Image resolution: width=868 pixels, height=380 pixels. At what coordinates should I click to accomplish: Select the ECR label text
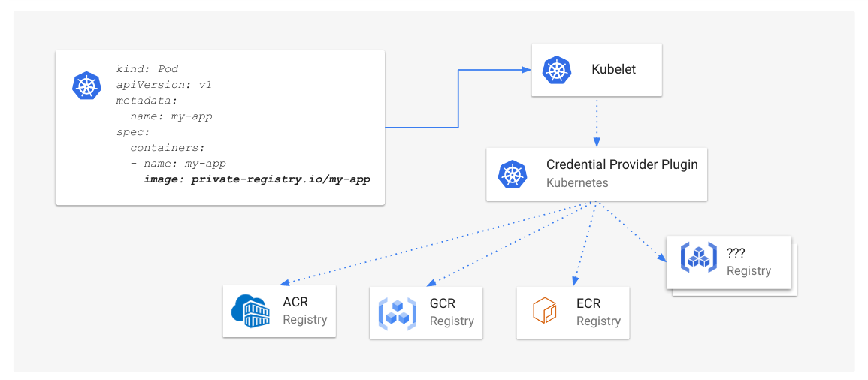click(x=588, y=303)
